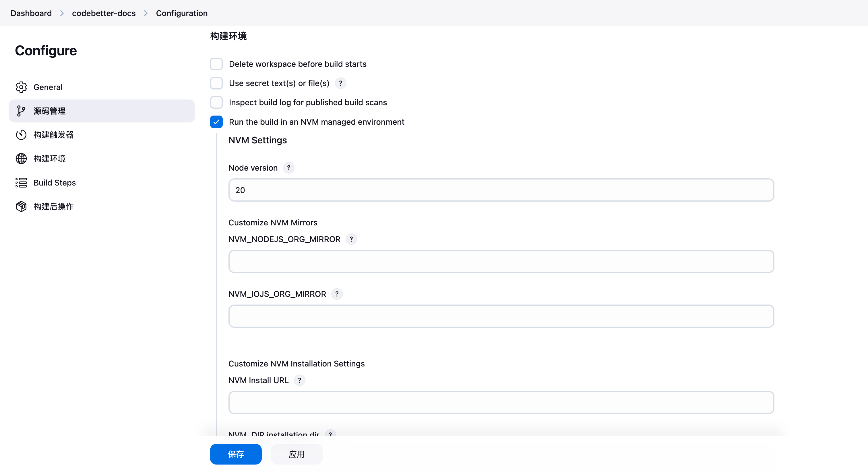Open the Dashboard breadcrumb link
Viewport: 868px width, 472px height.
pyautogui.click(x=31, y=13)
